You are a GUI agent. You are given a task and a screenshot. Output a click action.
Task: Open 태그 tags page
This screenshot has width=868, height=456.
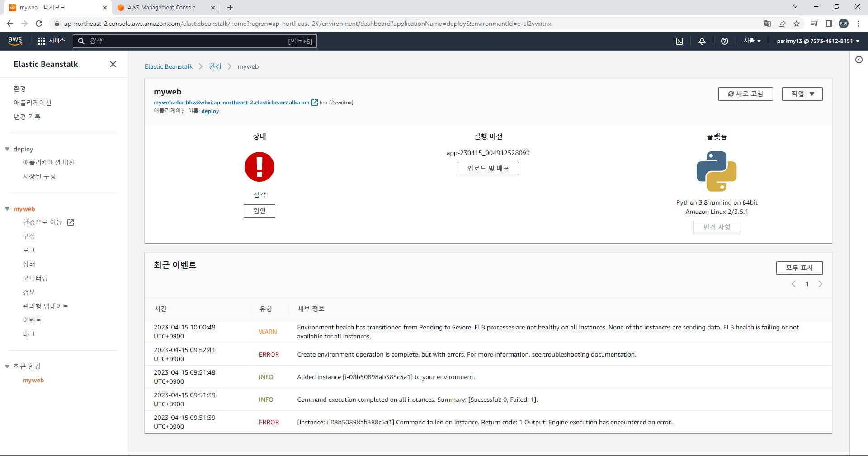tap(29, 334)
